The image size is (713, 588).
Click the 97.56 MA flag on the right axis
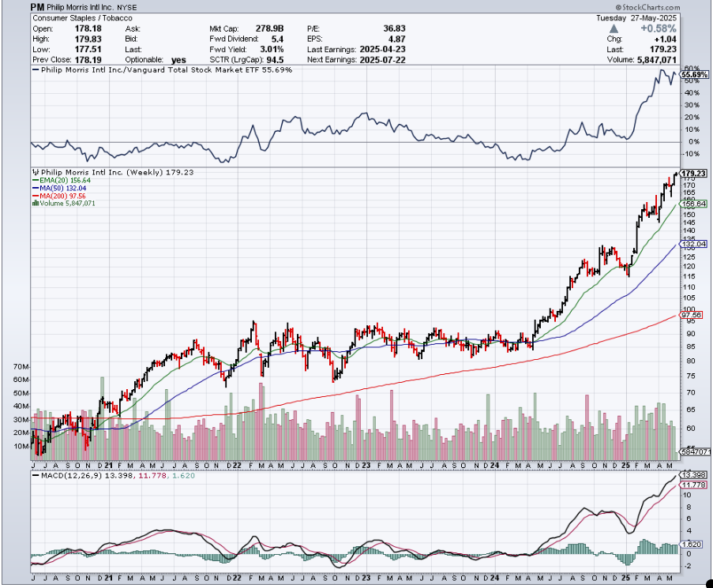click(x=692, y=315)
